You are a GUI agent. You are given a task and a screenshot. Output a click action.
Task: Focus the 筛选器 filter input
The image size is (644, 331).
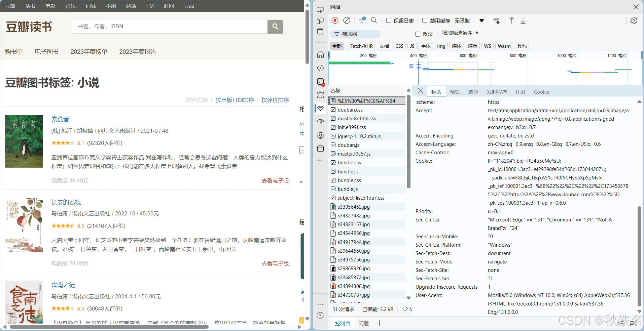(x=355, y=34)
